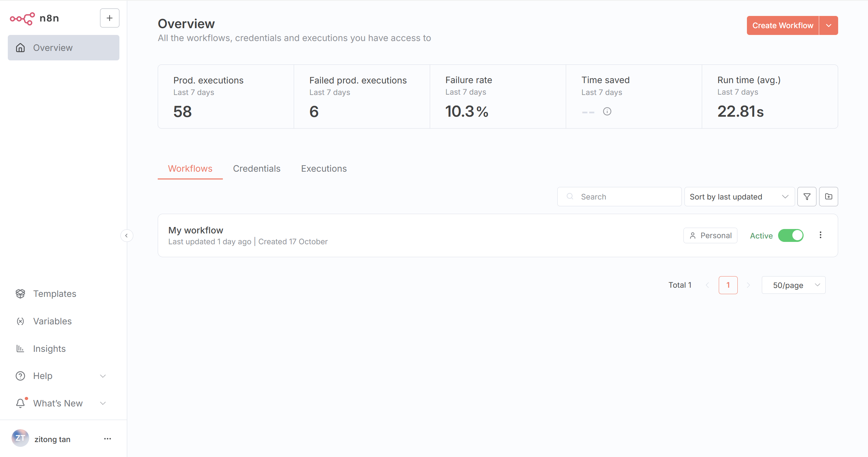
Task: Open the user options menu for zitong tan
Action: 108,439
